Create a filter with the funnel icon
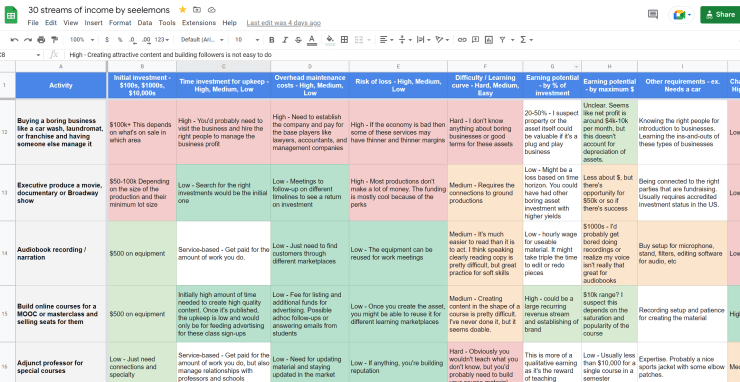Image resolution: width=740 pixels, height=382 pixels. click(x=502, y=40)
